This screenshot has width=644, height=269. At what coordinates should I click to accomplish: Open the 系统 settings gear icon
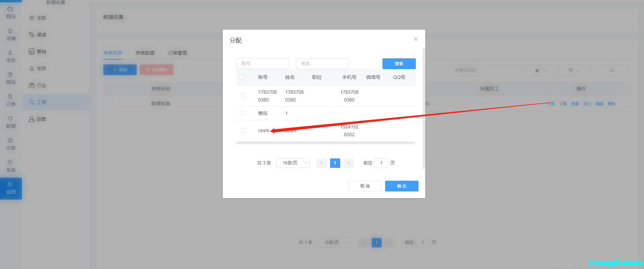pos(10,162)
